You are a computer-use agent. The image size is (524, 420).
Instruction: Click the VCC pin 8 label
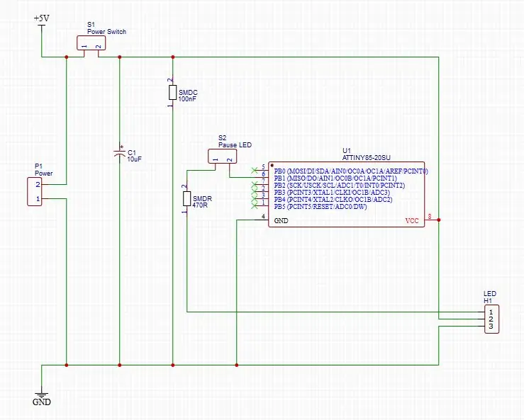pyautogui.click(x=412, y=221)
